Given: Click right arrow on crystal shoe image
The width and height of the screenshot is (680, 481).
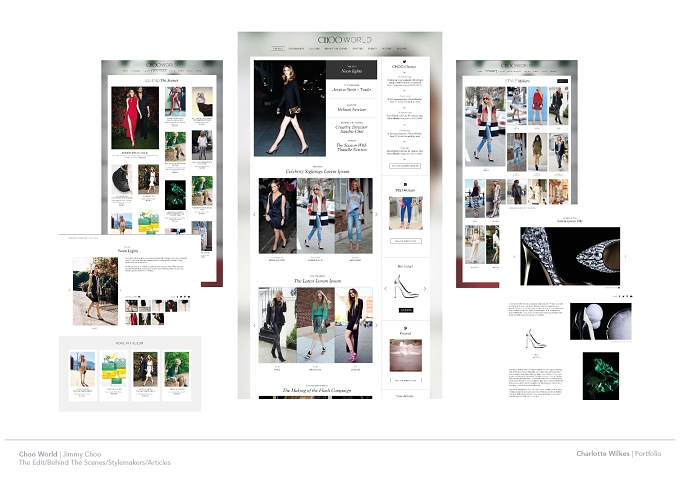Looking at the screenshot, I should [x=625, y=256].
